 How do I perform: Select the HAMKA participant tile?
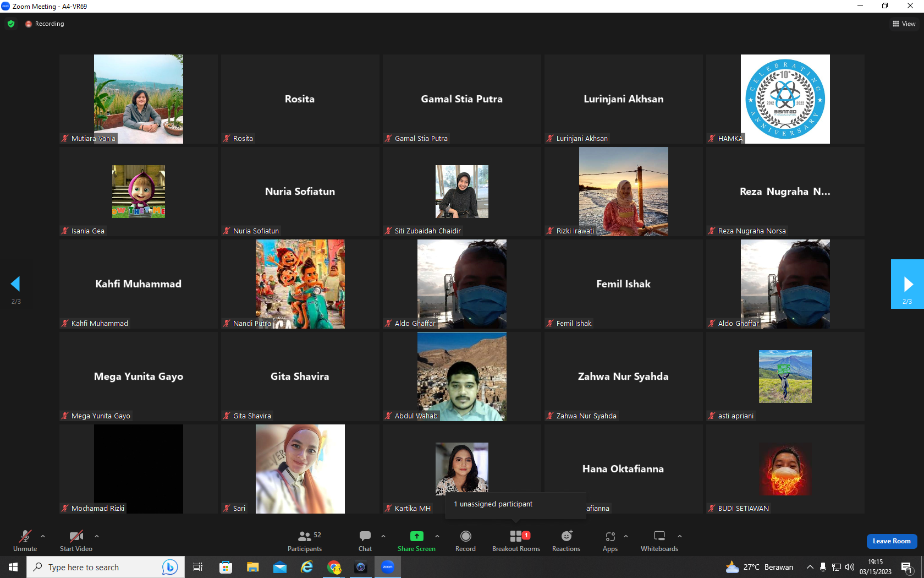coord(785,99)
